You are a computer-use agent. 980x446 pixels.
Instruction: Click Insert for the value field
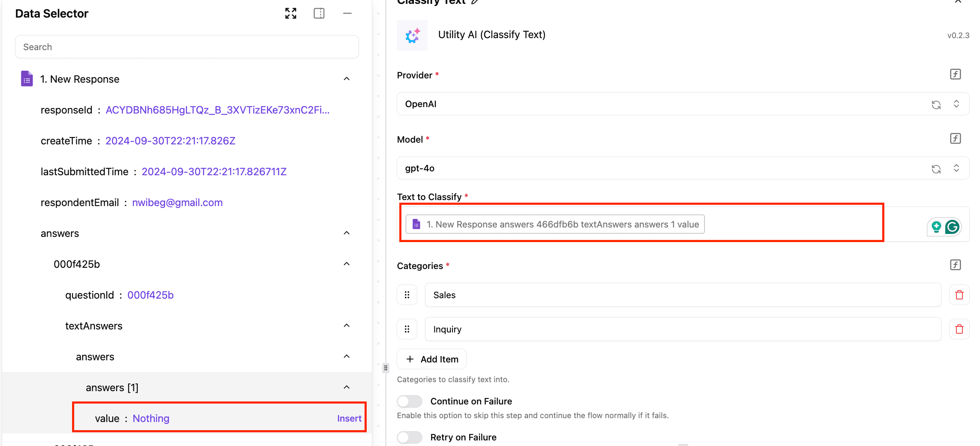(349, 419)
